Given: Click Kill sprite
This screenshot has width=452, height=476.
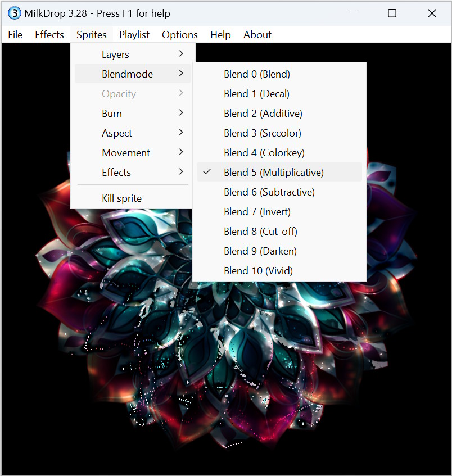Looking at the screenshot, I should tap(121, 198).
